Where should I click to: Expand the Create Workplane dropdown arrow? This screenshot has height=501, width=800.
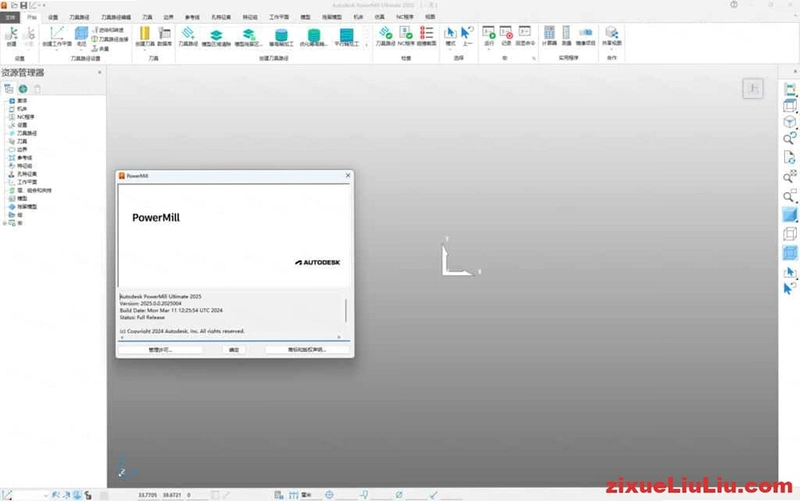pos(57,50)
